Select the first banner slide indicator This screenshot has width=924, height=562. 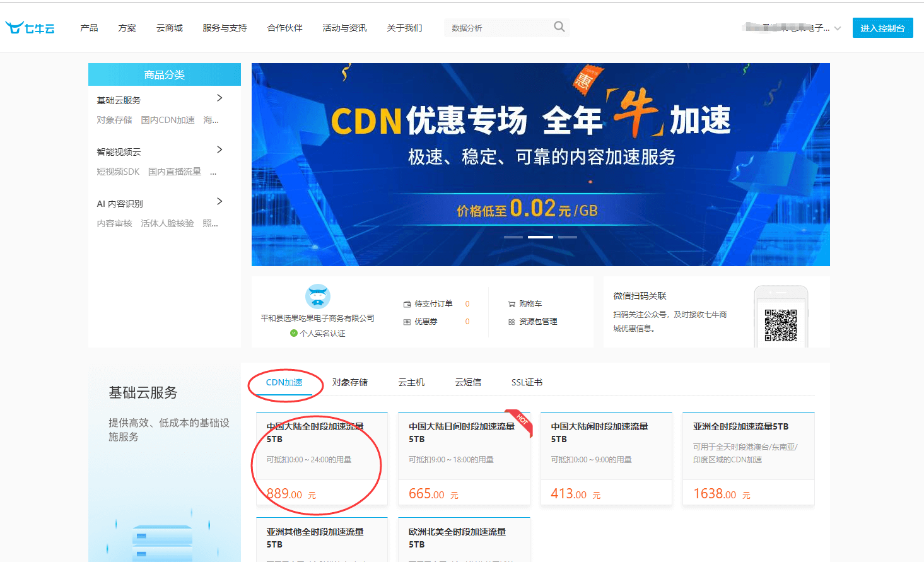(513, 237)
